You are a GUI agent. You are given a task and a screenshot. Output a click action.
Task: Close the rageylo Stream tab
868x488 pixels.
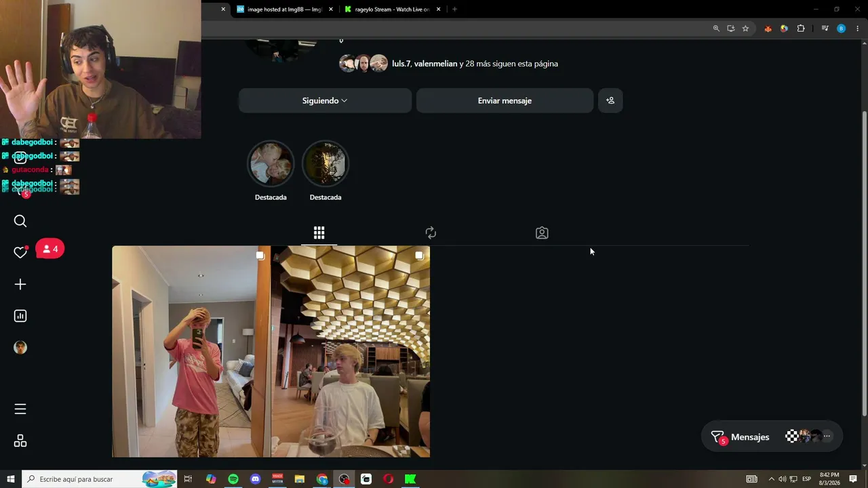[439, 9]
